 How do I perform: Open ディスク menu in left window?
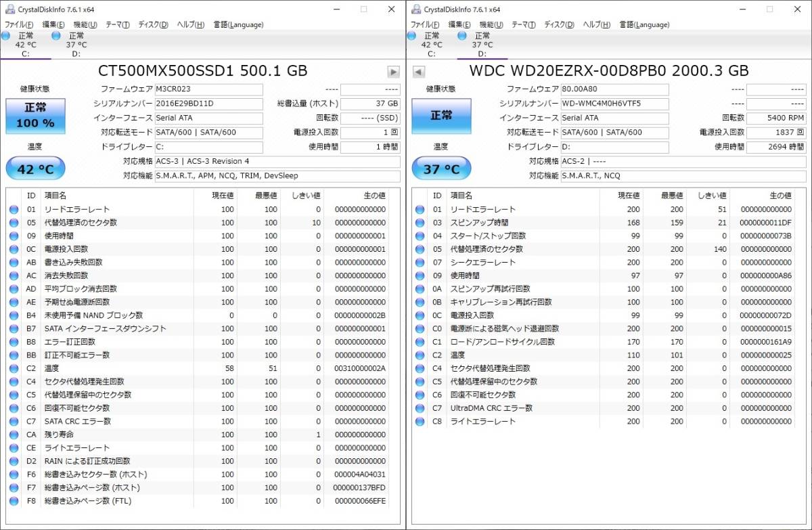click(x=153, y=25)
